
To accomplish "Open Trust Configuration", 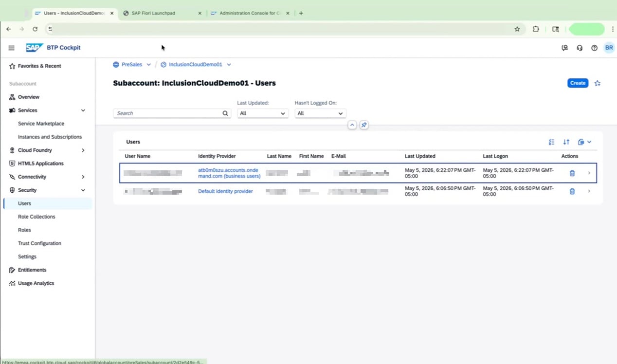I will coord(39,243).
